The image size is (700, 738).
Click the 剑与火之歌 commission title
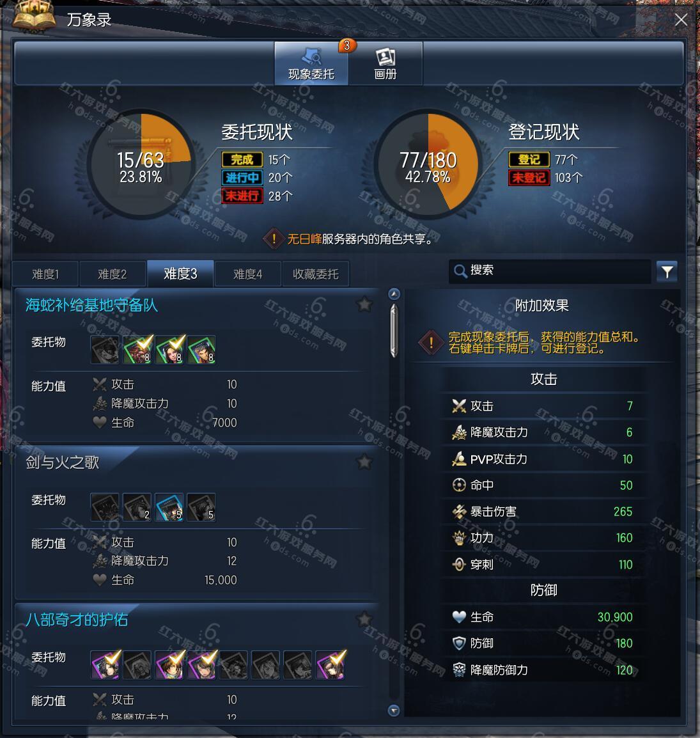[63, 462]
